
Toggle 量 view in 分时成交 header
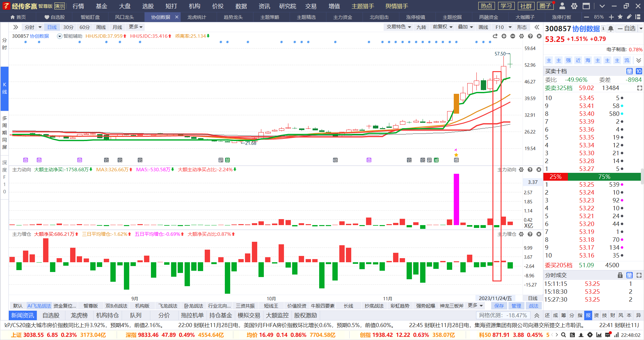629,275
